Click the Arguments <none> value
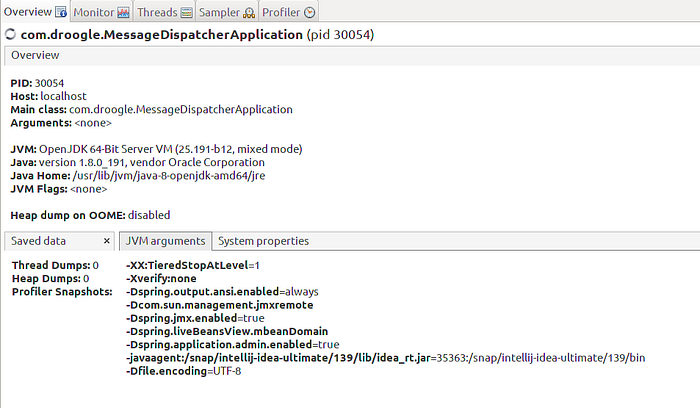This screenshot has height=408, width=700. point(93,123)
